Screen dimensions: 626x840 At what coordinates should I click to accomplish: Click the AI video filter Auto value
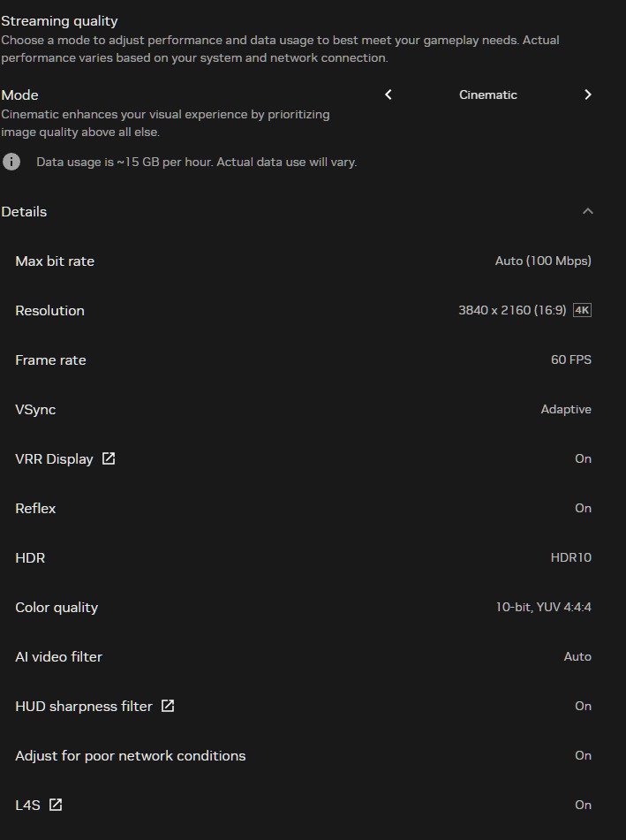coord(577,656)
